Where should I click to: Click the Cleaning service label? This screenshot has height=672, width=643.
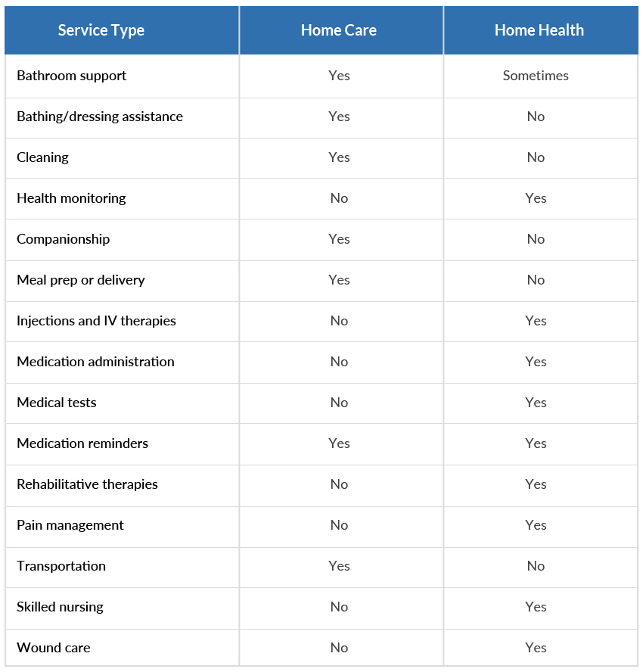42,157
